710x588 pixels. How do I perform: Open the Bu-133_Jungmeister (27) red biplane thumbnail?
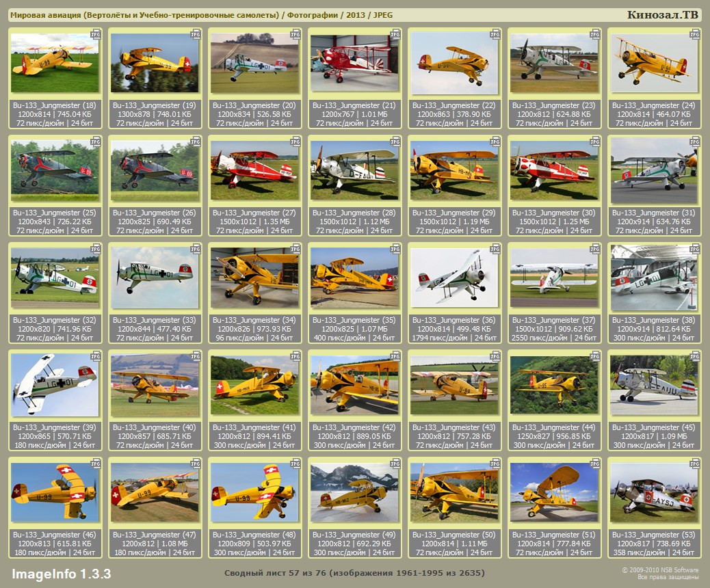click(254, 171)
